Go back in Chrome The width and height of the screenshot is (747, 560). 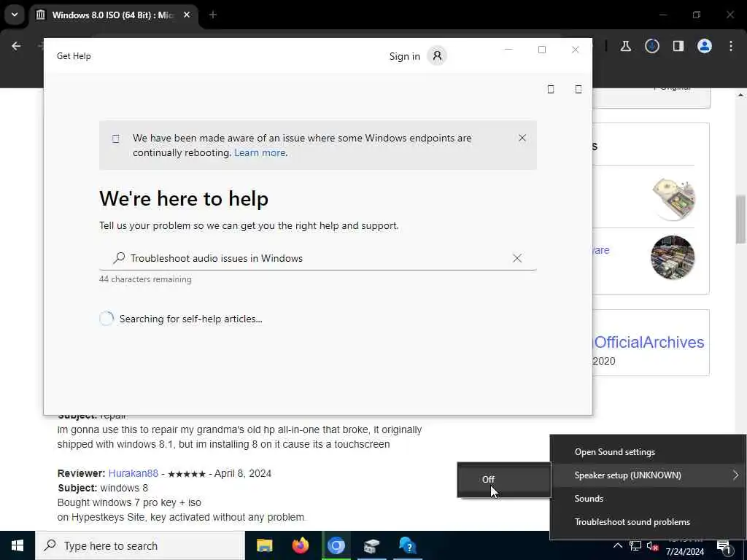tap(16, 46)
